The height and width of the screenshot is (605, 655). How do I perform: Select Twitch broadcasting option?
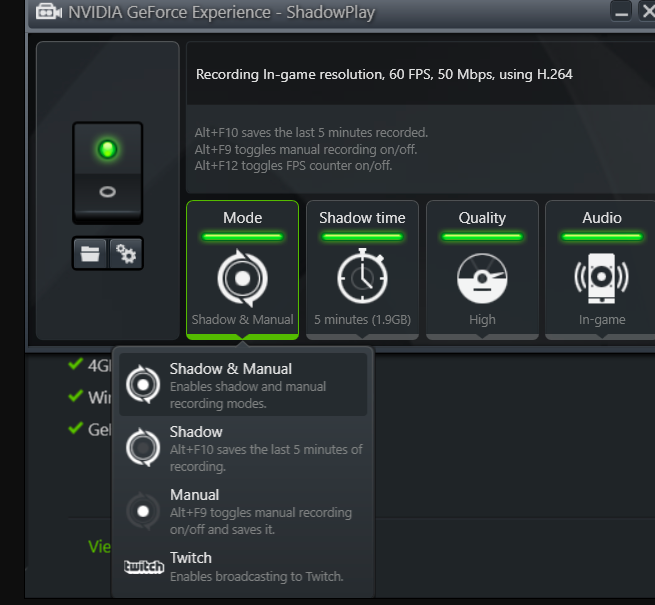pyautogui.click(x=243, y=567)
